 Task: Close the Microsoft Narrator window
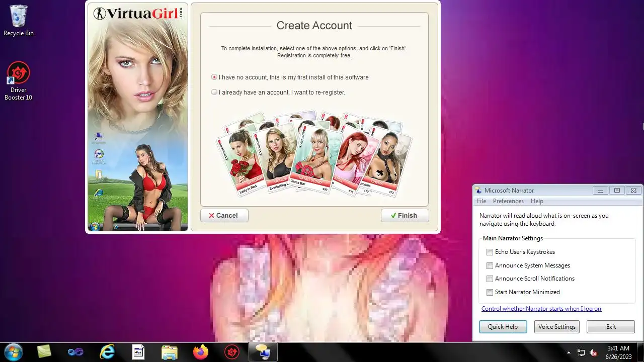tap(633, 191)
